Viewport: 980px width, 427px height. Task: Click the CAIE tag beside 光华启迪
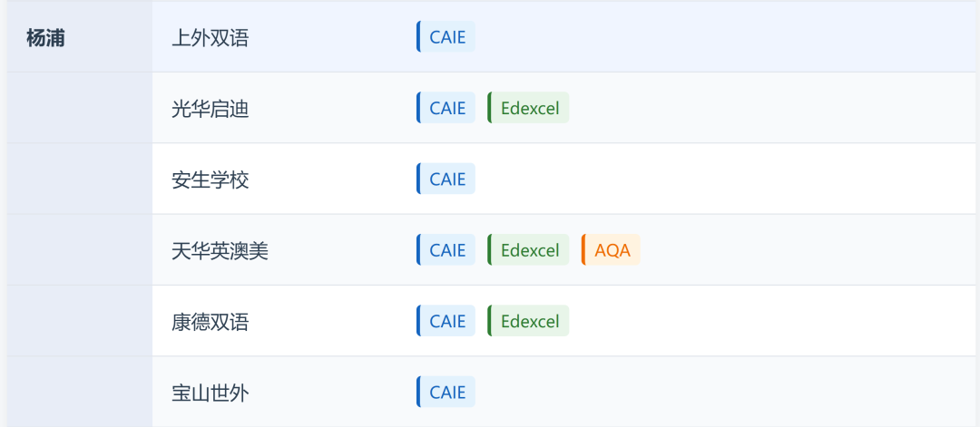coord(446,108)
